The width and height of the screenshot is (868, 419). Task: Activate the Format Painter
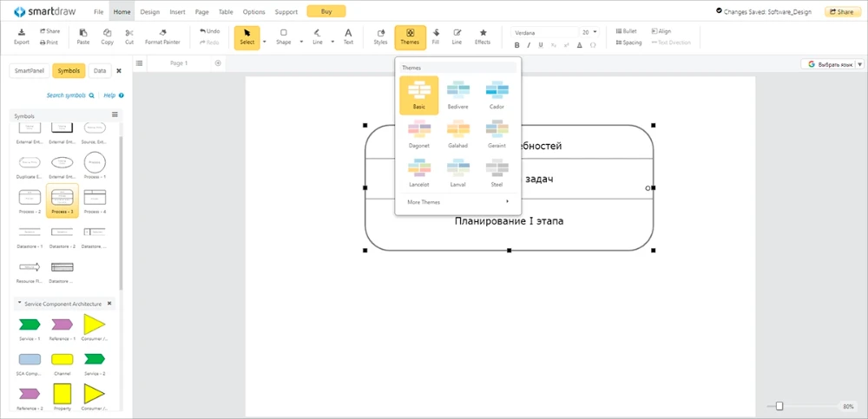pyautogui.click(x=162, y=36)
